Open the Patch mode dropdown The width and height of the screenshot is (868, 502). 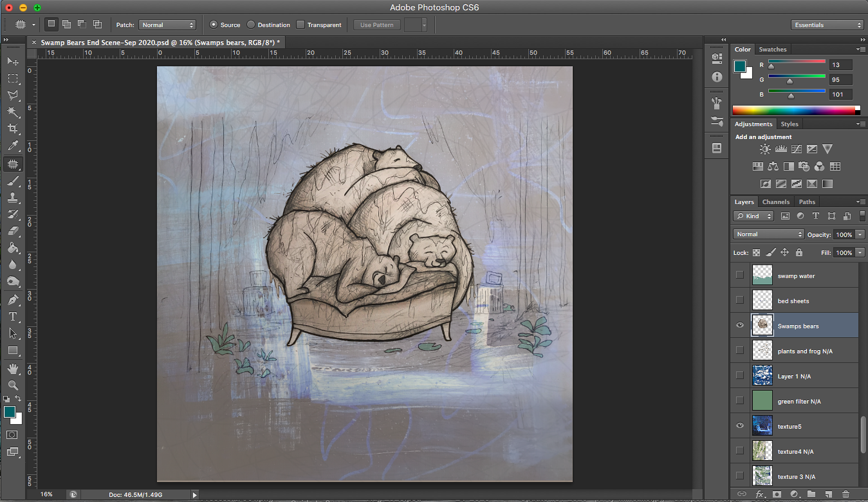tap(167, 25)
